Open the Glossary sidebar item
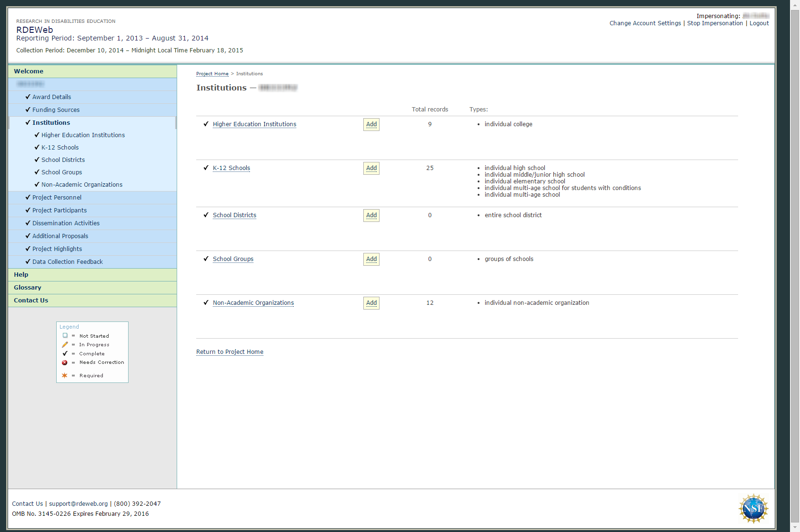Image resolution: width=800 pixels, height=532 pixels. 28,288
